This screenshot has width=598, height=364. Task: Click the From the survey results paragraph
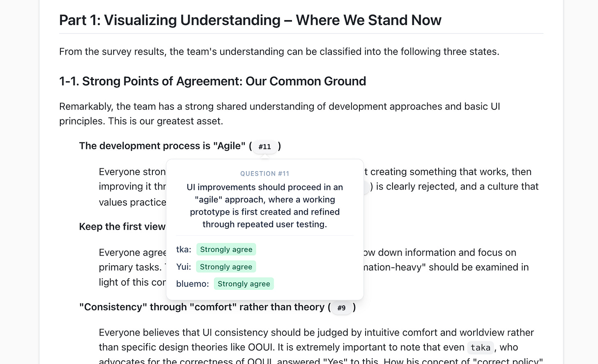tap(279, 52)
